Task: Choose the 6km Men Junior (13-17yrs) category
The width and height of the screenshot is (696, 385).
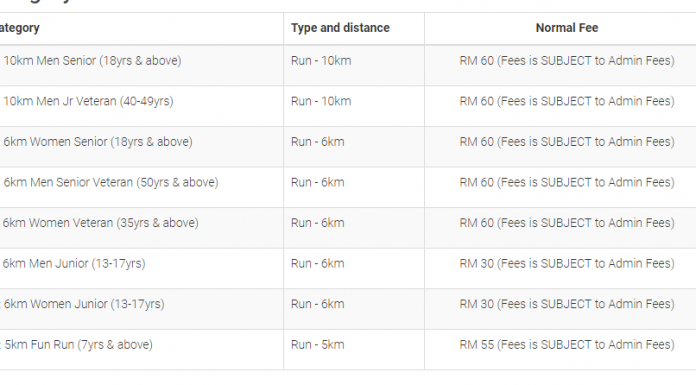Action: pyautogui.click(x=74, y=264)
